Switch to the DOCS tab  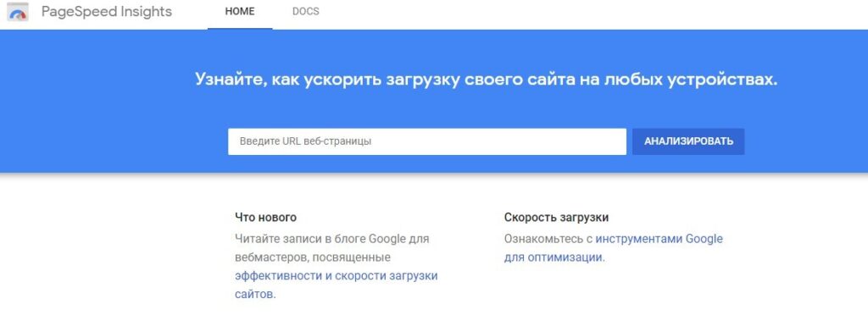305,12
